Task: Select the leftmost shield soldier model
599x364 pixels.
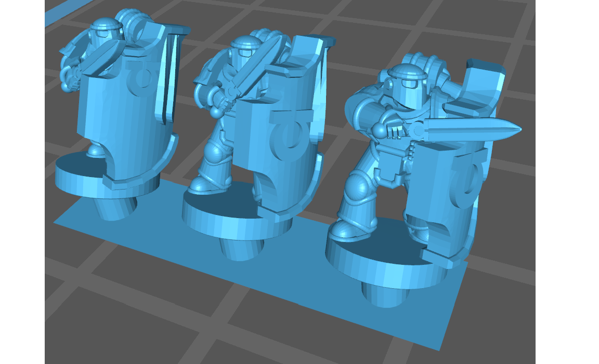Action: tap(122, 114)
